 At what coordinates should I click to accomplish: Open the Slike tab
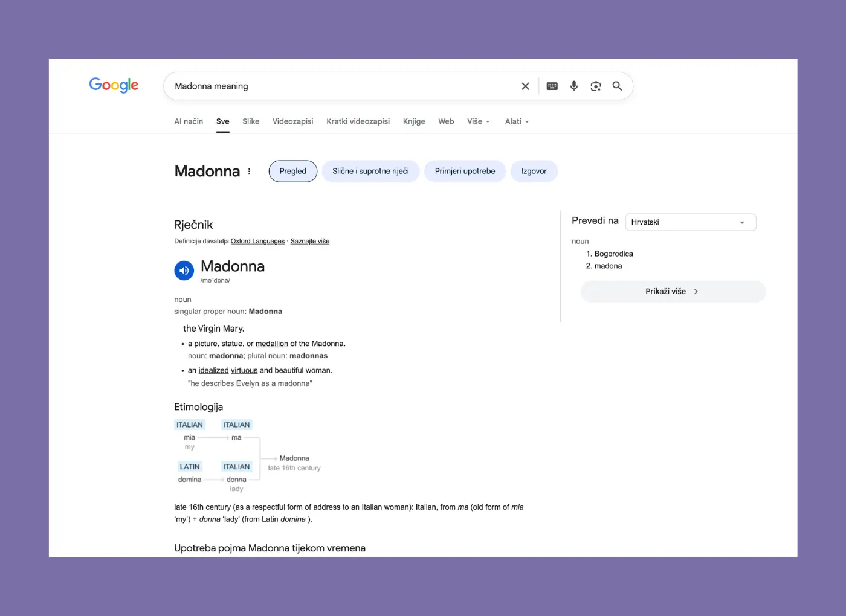[x=251, y=121]
